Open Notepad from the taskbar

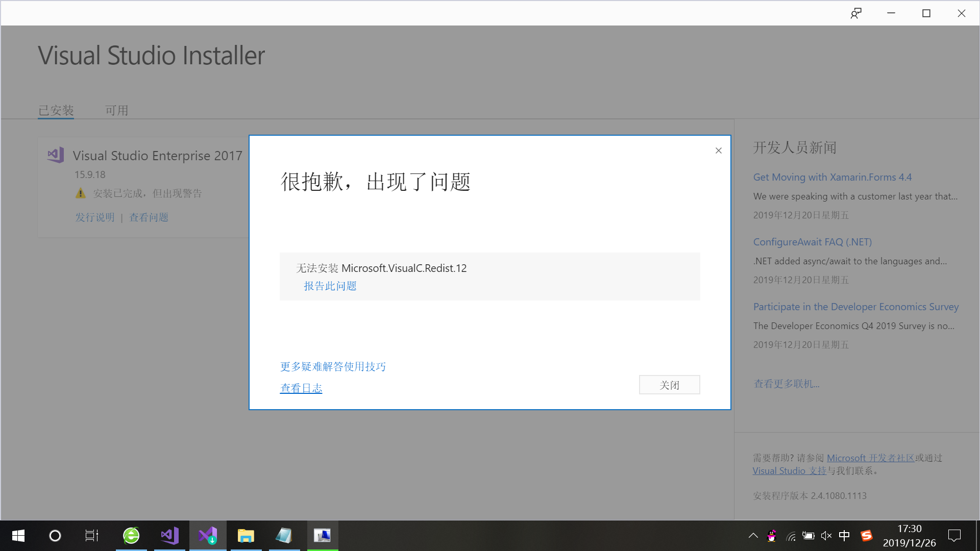pyautogui.click(x=284, y=535)
